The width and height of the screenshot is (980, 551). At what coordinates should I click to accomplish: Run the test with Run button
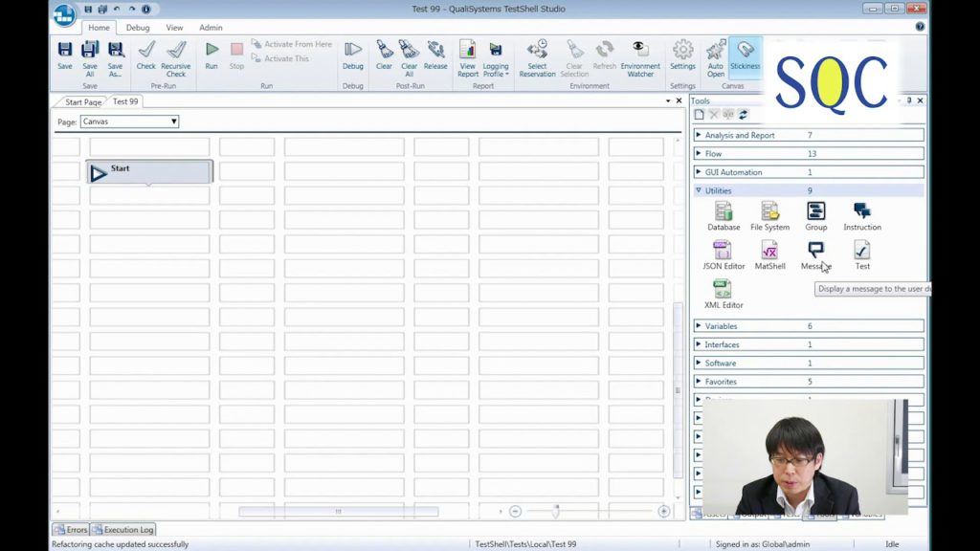pos(212,55)
